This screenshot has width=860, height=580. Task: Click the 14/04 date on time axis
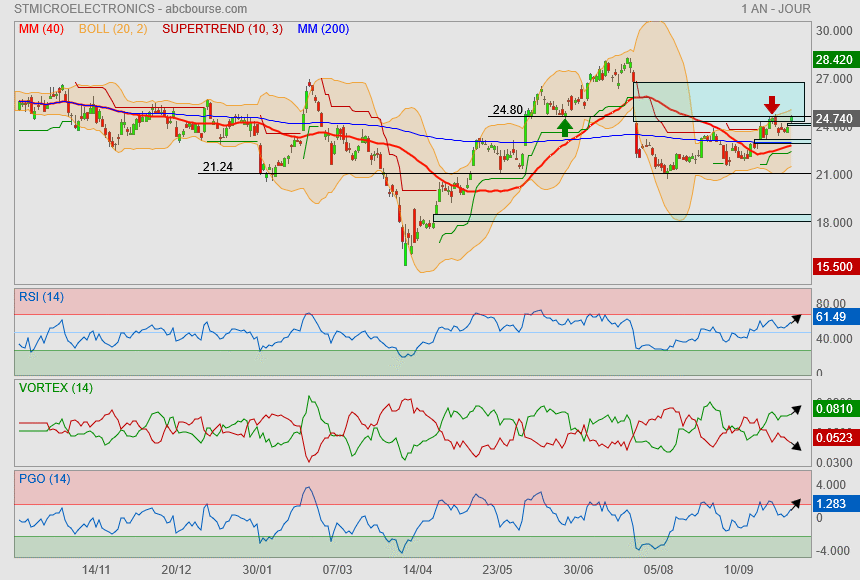tap(417, 569)
